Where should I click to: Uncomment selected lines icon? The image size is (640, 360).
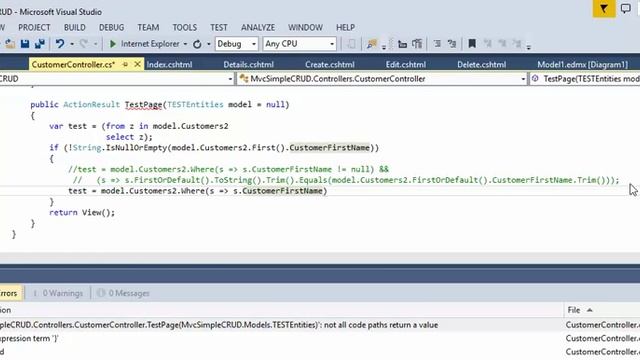coord(451,44)
